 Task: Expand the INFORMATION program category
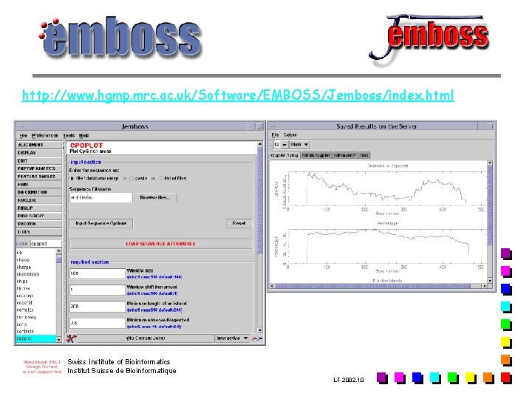(x=39, y=192)
